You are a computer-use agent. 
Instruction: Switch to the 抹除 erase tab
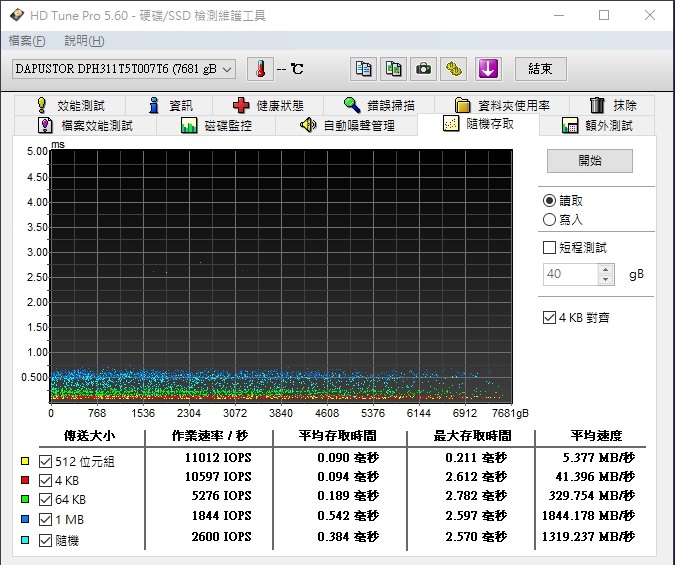[612, 105]
